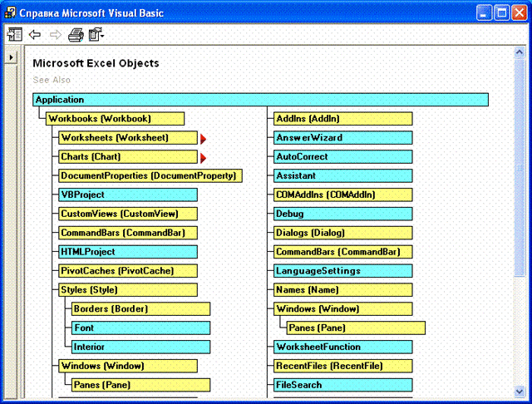Open the Assistant object box
Image resolution: width=532 pixels, height=404 pixels.
(x=343, y=175)
